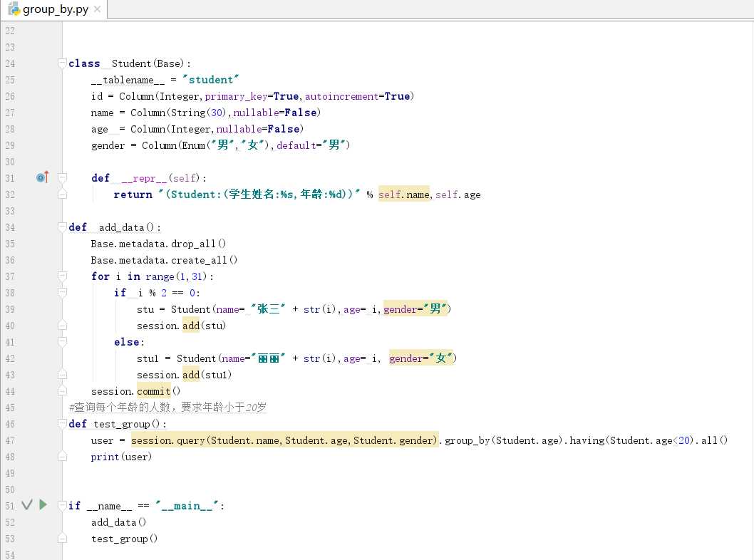Click the "add_data()" call on line 52
The width and height of the screenshot is (754, 560).
click(119, 522)
